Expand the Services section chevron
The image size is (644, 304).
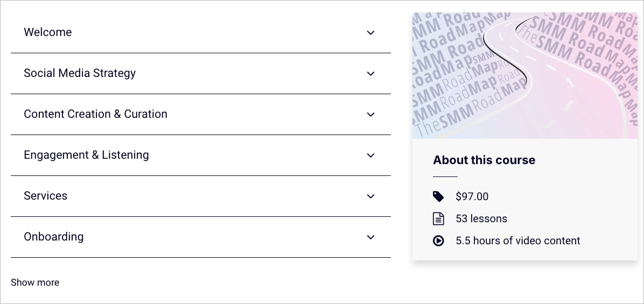click(x=370, y=196)
